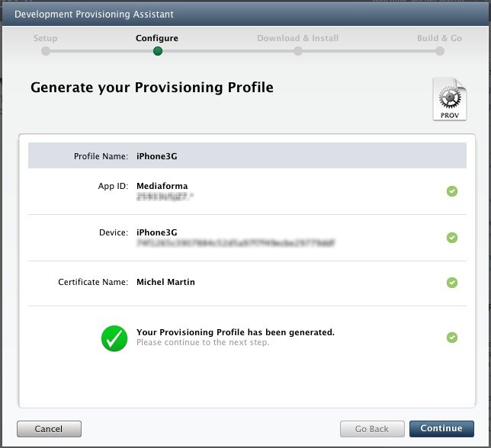This screenshot has width=491, height=448.
Task: Click the PROV provisioning profile file icon
Action: pos(449,99)
